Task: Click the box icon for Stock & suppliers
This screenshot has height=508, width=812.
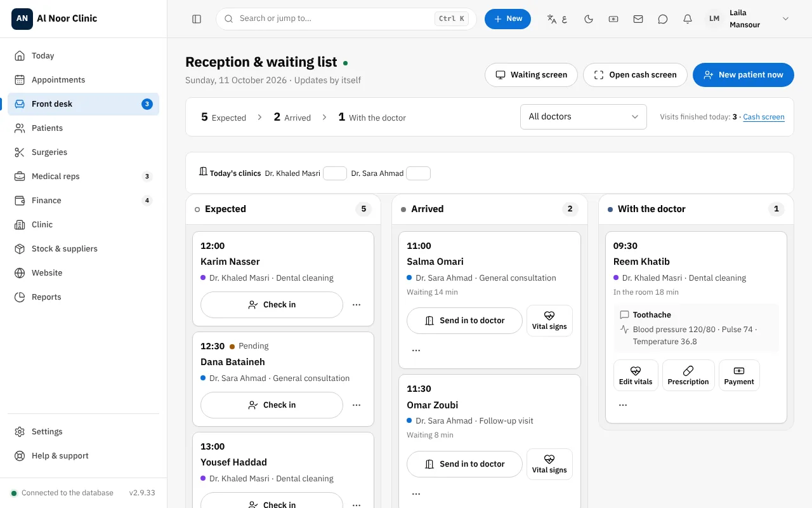Action: [x=20, y=249]
